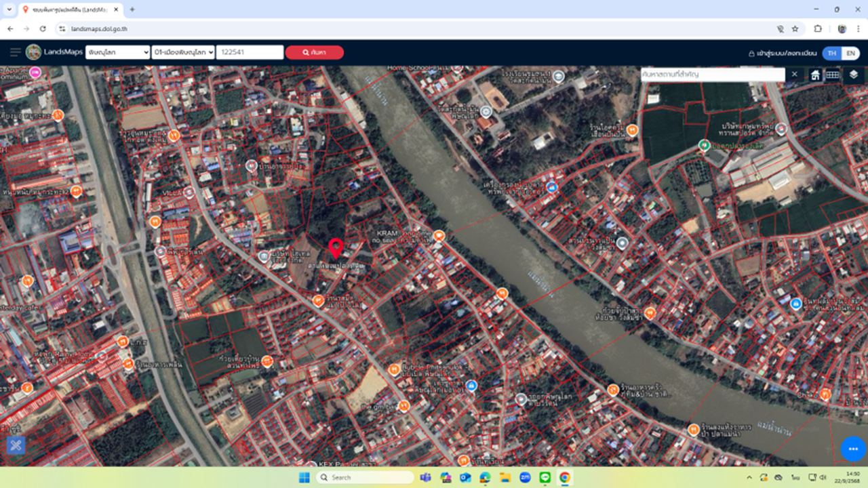Open the browser tab list chevron
The height and width of the screenshot is (488, 868).
pyautogui.click(x=9, y=9)
